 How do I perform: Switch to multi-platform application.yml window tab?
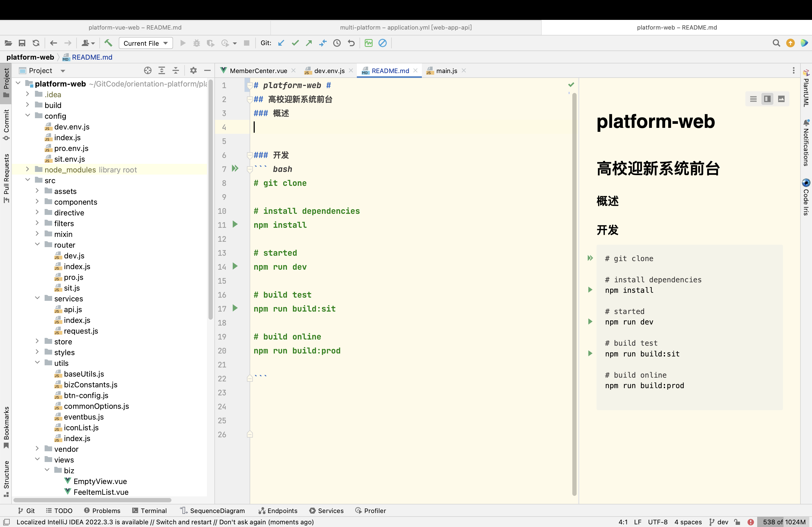point(406,27)
